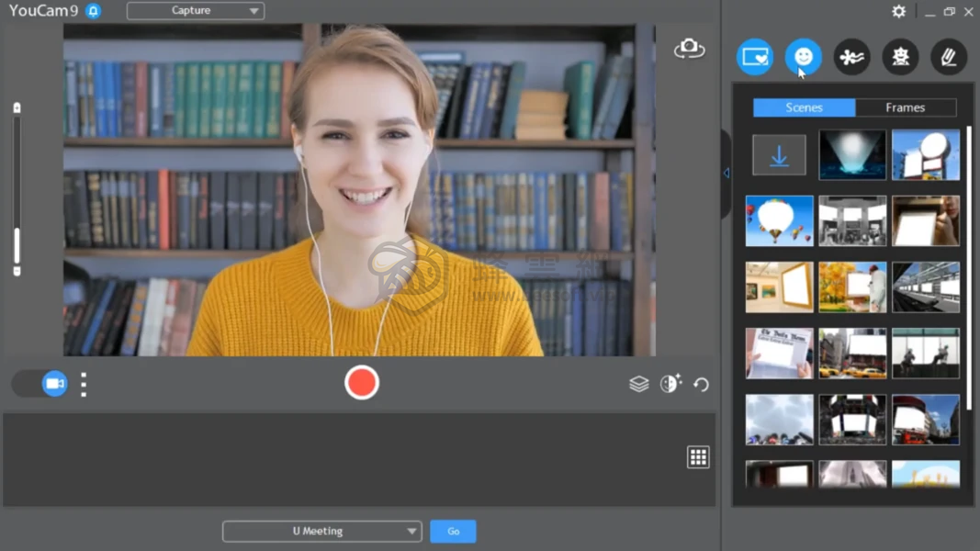980x551 pixels.
Task: Apply the cloudy sky crowd scene
Action: 780,420
